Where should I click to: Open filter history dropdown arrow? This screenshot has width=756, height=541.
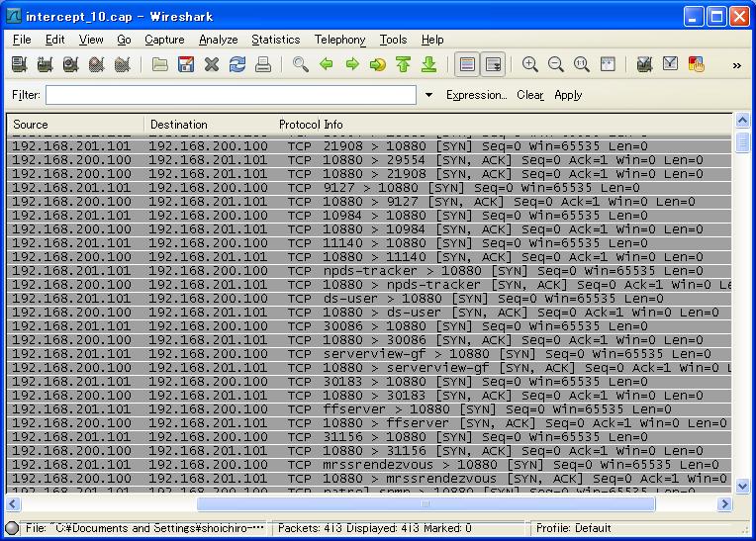(428, 95)
